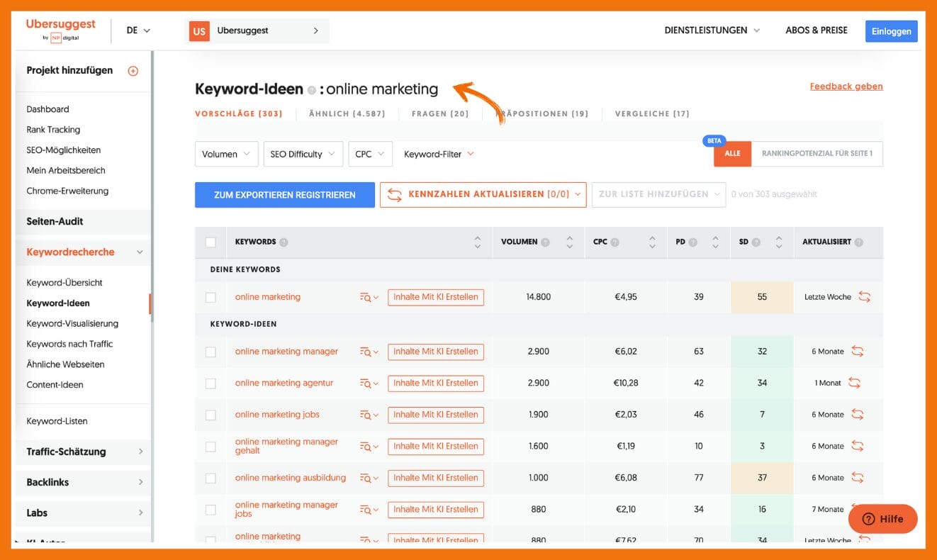937x560 pixels.
Task: Click the orange SD score 55 cell
Action: (762, 297)
